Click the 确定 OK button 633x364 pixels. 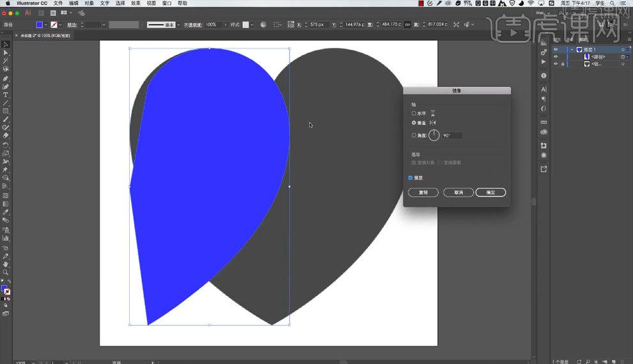pos(490,193)
